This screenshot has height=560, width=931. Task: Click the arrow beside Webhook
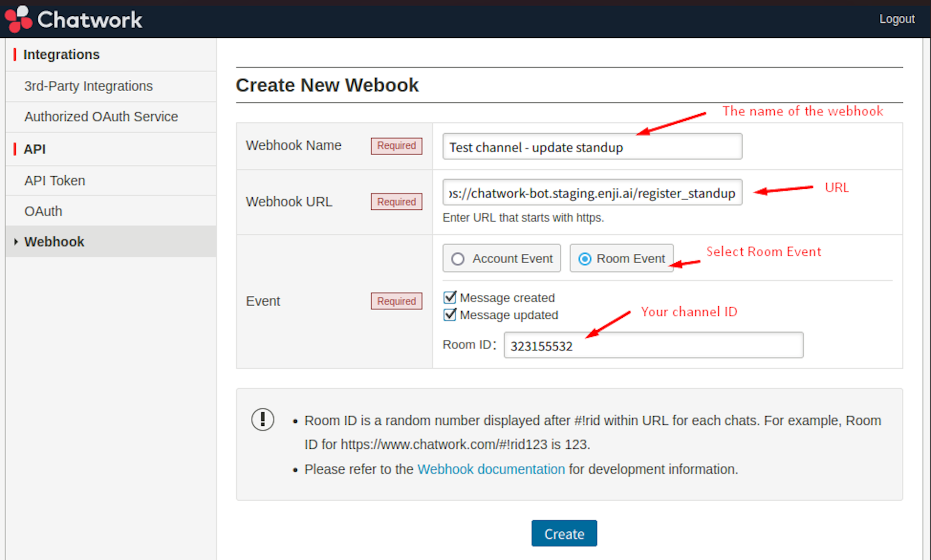click(x=16, y=242)
